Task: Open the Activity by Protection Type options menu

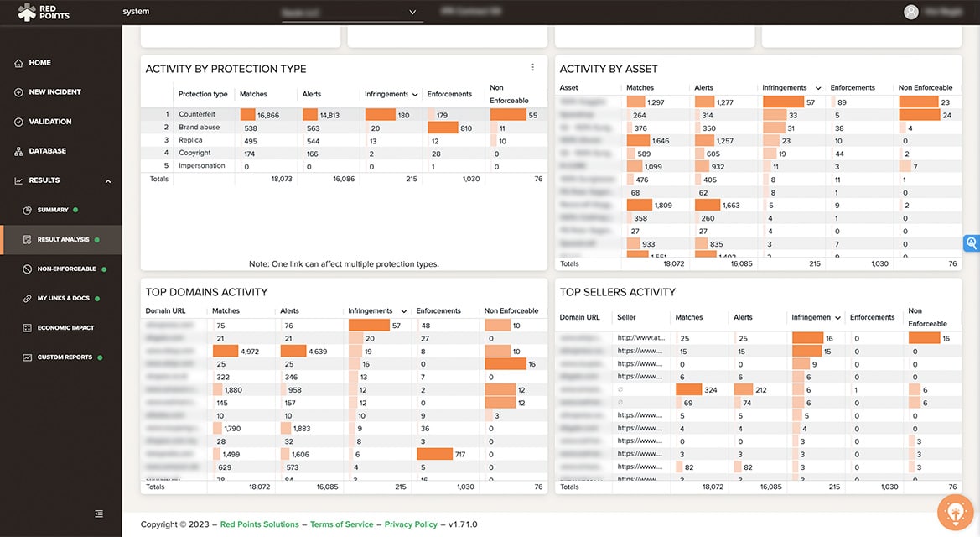Action: tap(532, 66)
